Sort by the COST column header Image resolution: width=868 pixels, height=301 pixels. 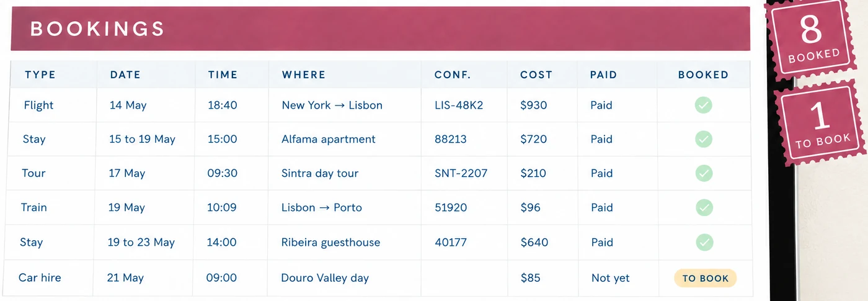coord(536,74)
